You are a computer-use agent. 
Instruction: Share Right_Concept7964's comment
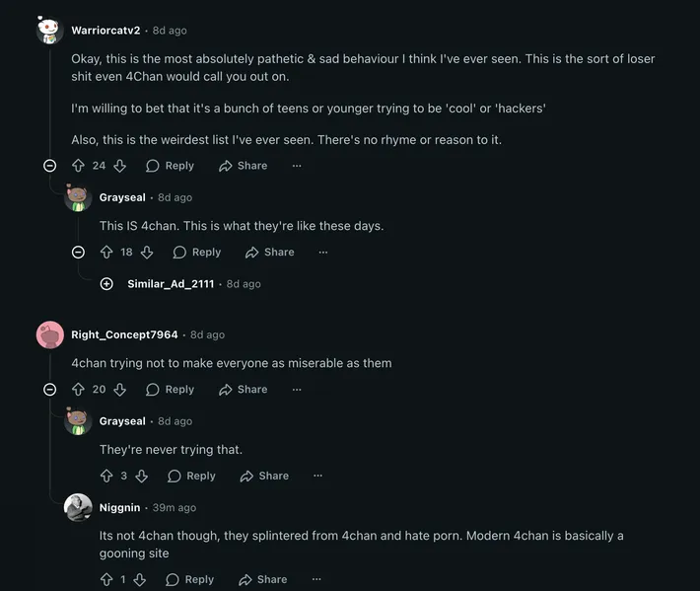[x=243, y=390]
